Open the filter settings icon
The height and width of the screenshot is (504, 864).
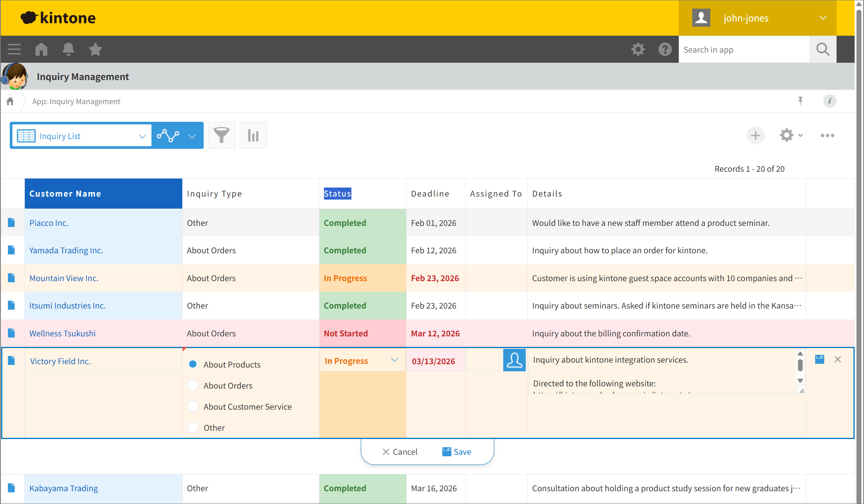point(221,135)
